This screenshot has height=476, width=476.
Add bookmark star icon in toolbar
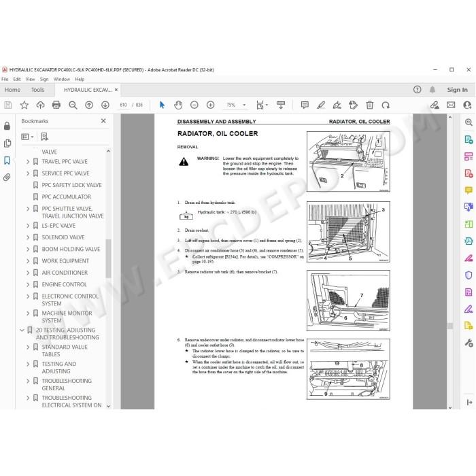(x=24, y=105)
